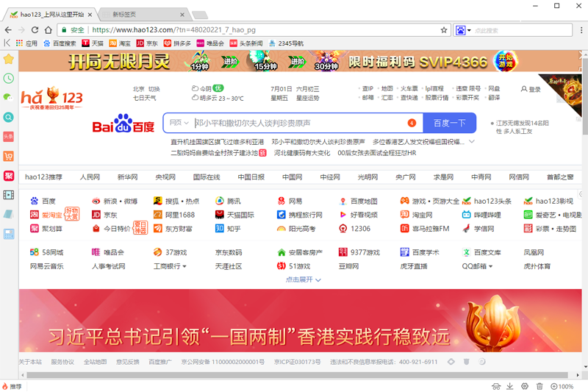This screenshot has height=392, width=588.
Task: Open 2345导航 bookmark
Action: [x=286, y=43]
